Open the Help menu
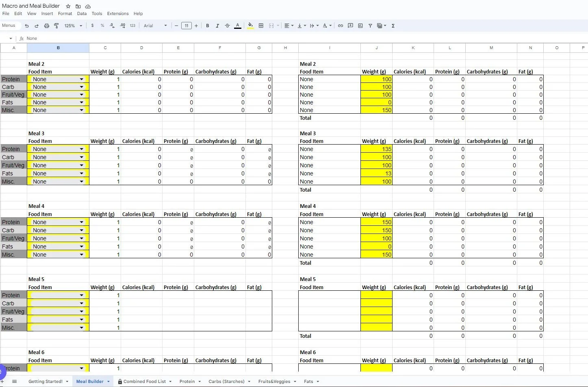Viewport: 588px width, 387px height. click(138, 13)
